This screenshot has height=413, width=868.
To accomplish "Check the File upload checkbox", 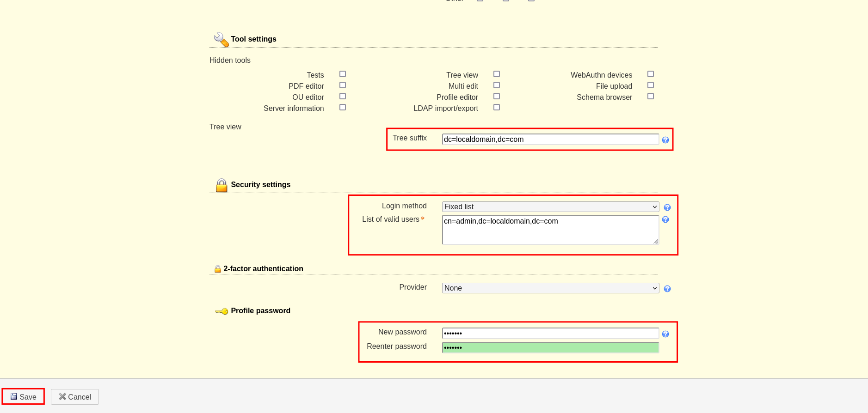I will coord(651,85).
